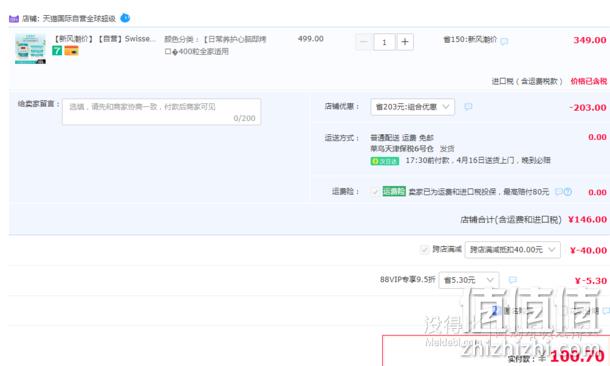This screenshot has width=610, height=366.
Task: Click the green 7-day return badge
Action: 57,51
